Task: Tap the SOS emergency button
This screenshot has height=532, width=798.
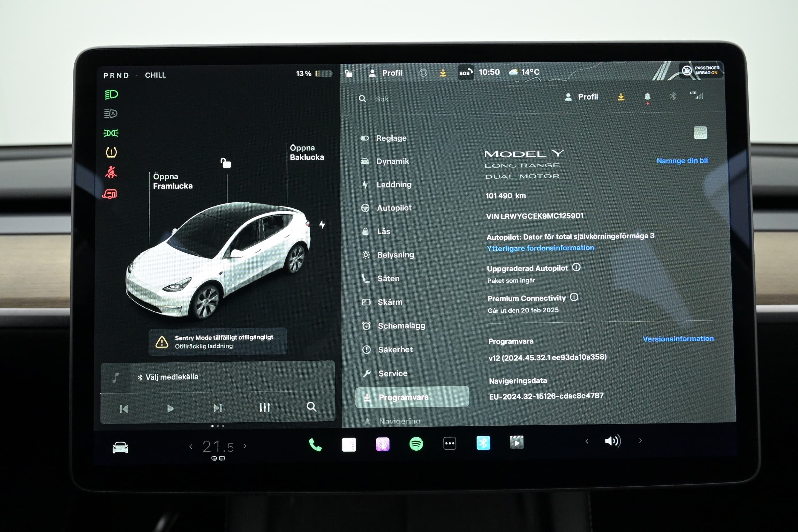Action: tap(465, 72)
